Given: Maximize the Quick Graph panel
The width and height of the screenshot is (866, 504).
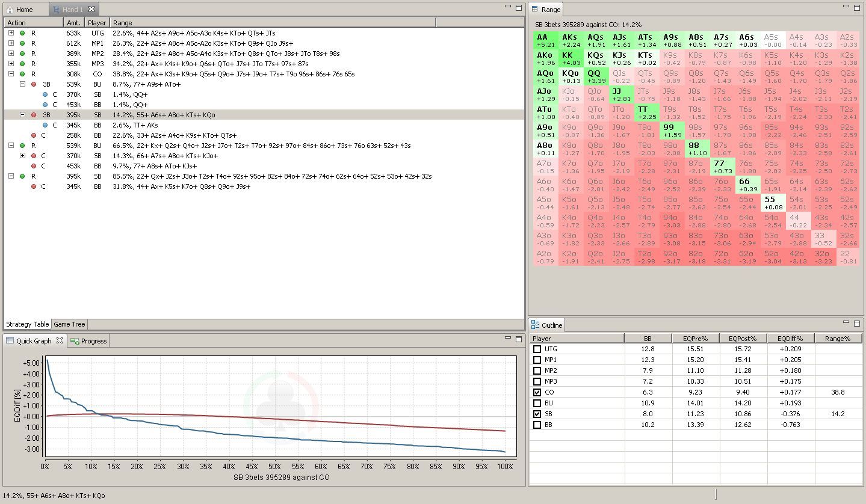Looking at the screenshot, I should click(x=519, y=339).
